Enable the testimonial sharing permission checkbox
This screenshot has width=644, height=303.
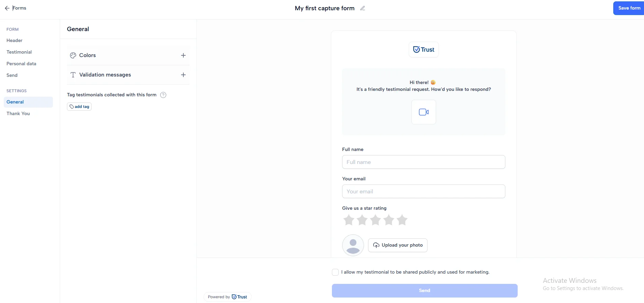click(335, 272)
